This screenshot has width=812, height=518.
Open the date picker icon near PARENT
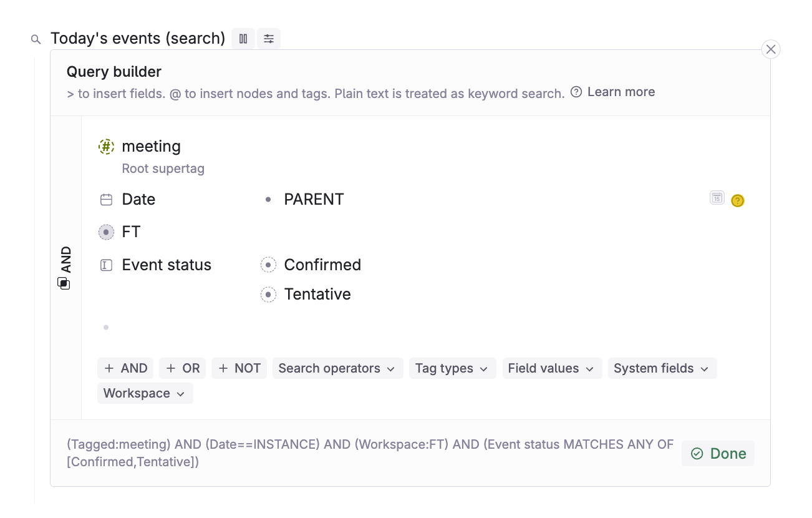[717, 198]
